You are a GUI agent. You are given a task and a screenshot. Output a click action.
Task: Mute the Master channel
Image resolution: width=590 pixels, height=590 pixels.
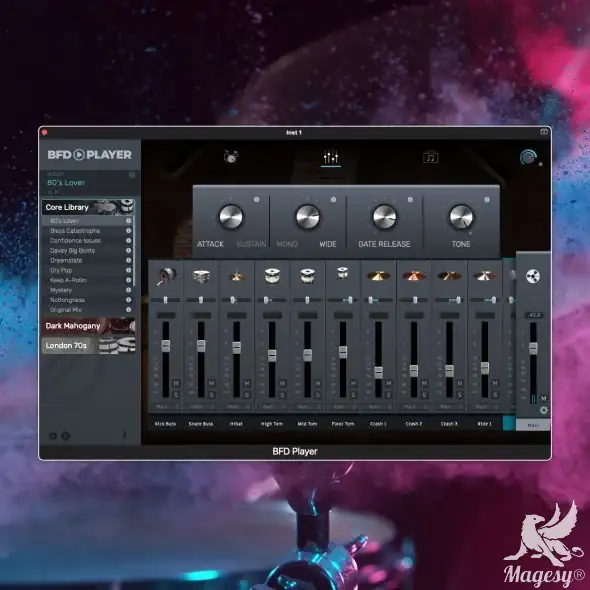coord(543,398)
